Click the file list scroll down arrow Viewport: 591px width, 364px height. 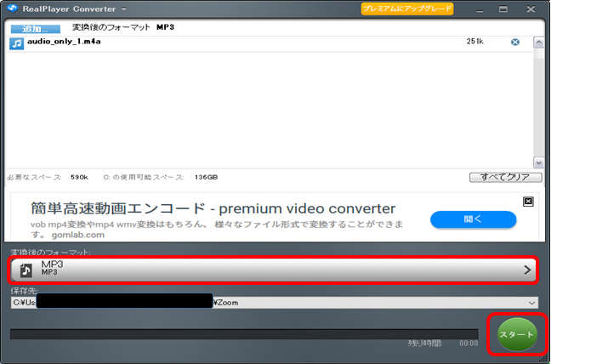pyautogui.click(x=537, y=162)
